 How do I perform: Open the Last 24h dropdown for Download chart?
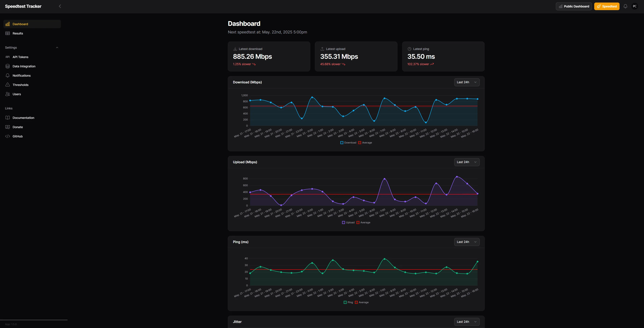coord(466,82)
